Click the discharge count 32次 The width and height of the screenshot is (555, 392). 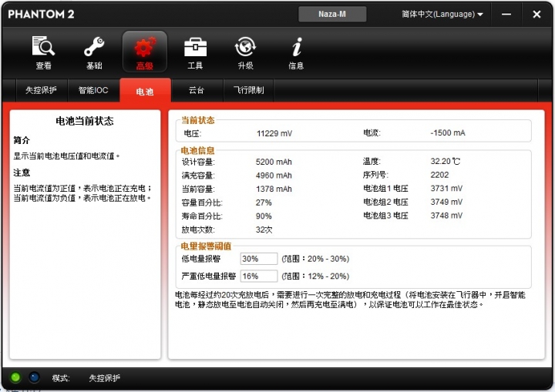pos(264,230)
